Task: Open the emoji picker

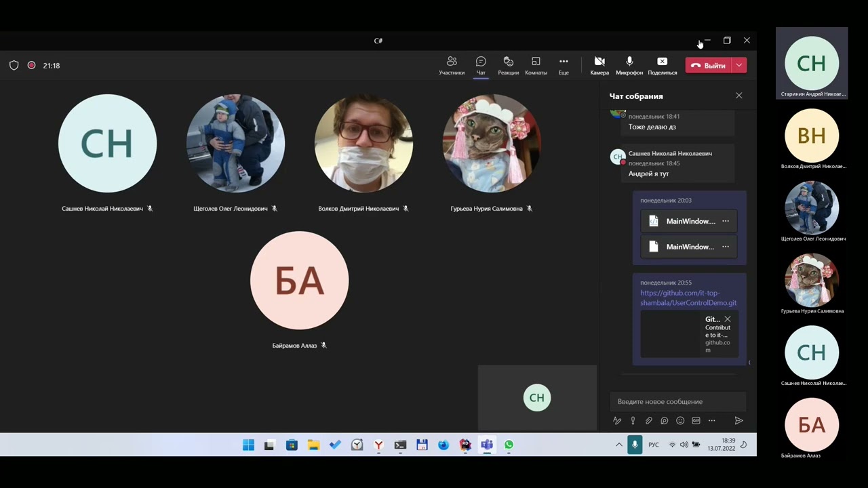Action: pyautogui.click(x=680, y=421)
